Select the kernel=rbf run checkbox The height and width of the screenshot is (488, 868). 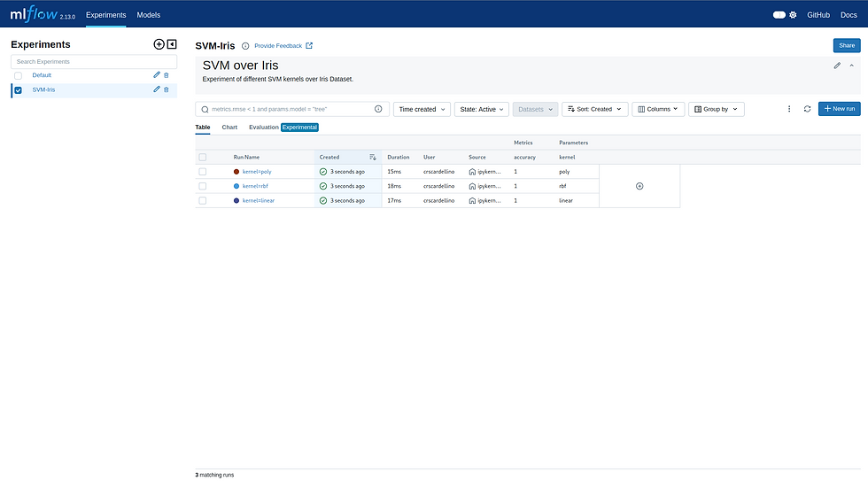pos(203,186)
